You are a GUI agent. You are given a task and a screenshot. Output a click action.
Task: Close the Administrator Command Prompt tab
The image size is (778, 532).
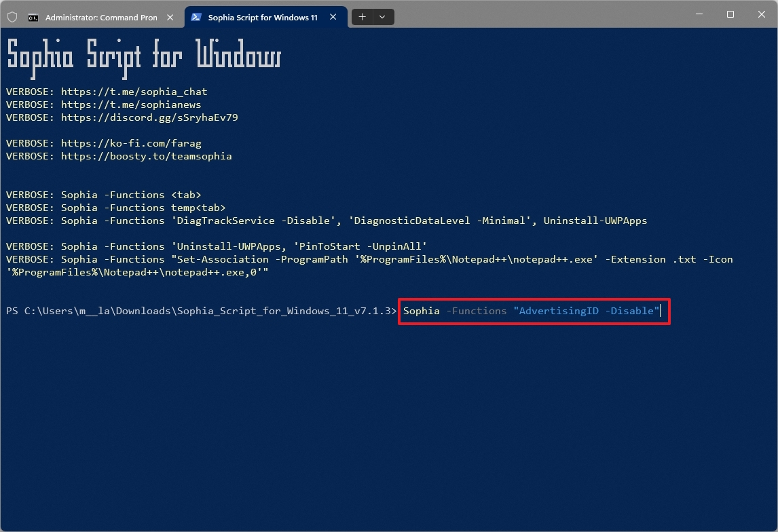[170, 17]
